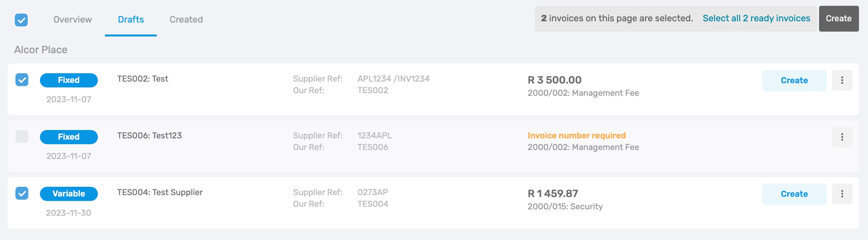Open the three-dot menu for TES004 invoice
This screenshot has width=868, height=240.
pos(842,194)
